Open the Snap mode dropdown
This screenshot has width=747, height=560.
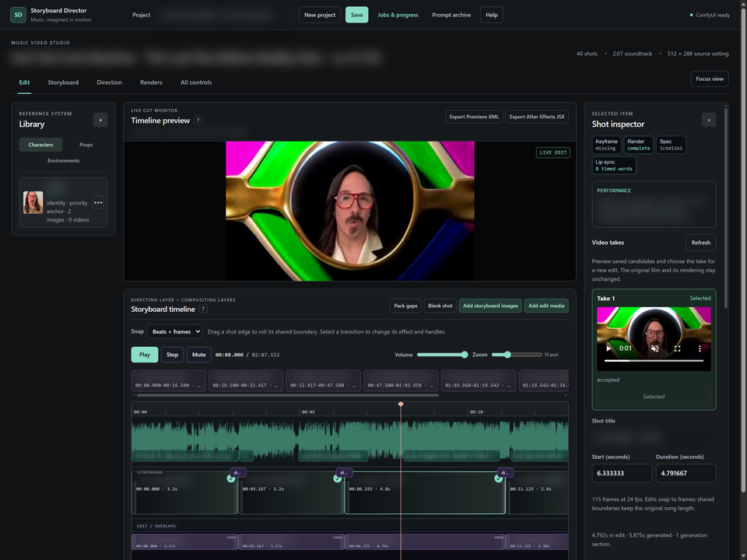click(x=174, y=331)
